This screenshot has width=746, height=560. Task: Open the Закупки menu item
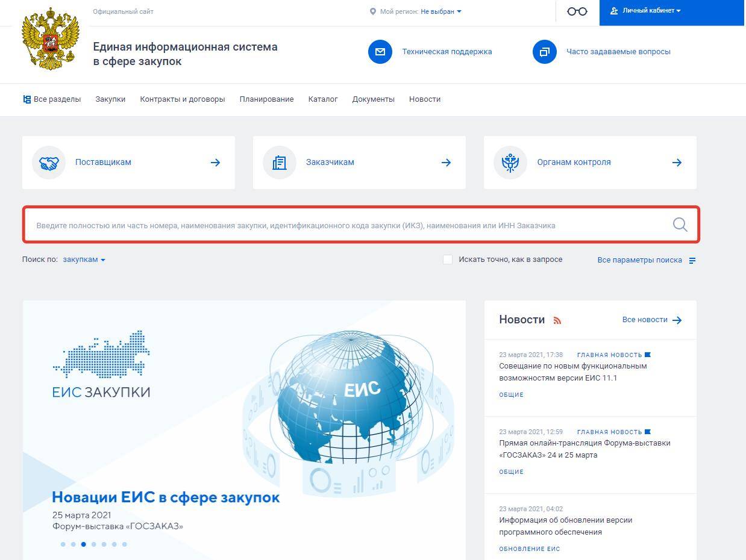[x=110, y=99]
